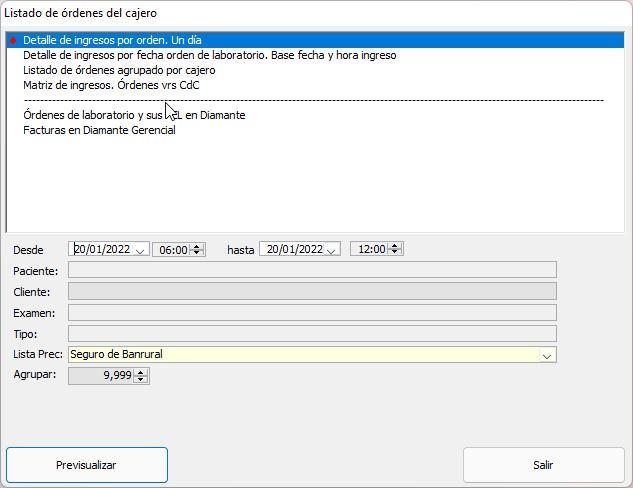Viewport: 633px width, 488px height.
Task: Expand the Lista Prec dropdown
Action: click(x=547, y=355)
